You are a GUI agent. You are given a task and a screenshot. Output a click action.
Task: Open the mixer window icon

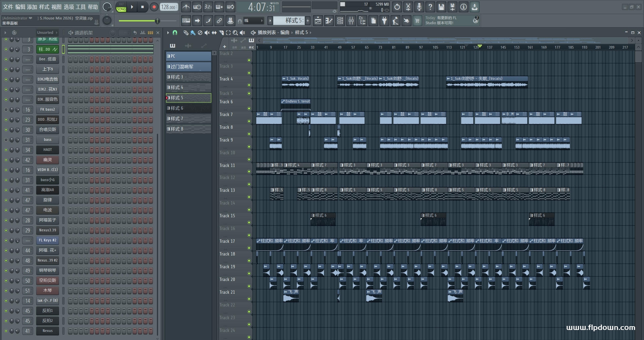[x=351, y=21]
